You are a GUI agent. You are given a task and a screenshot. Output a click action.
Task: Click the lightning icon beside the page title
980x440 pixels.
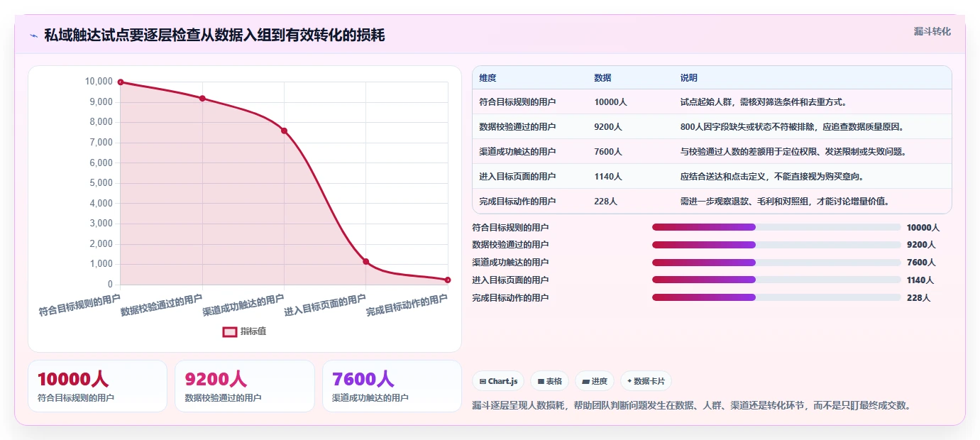33,35
